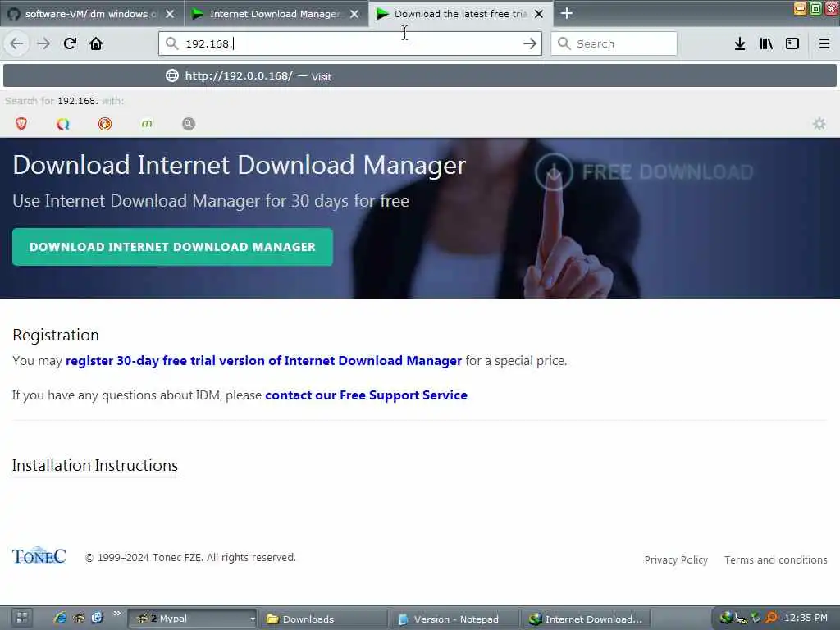Close the software-VM GitHub tab
840x630 pixels.
click(169, 14)
